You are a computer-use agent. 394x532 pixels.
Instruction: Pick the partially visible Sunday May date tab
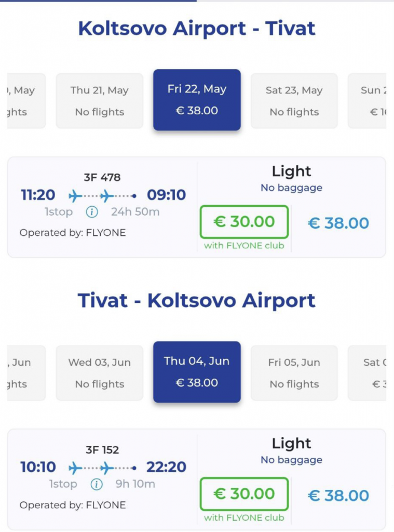(x=368, y=101)
